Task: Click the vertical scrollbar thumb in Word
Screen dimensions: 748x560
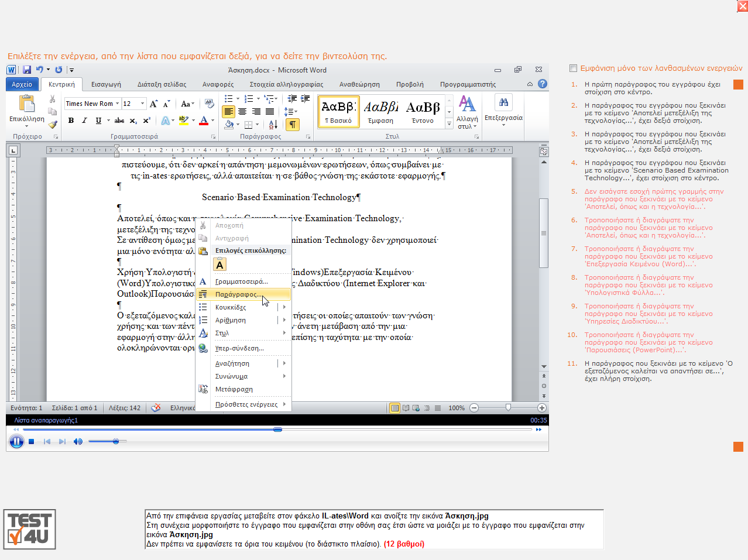Action: click(544, 233)
